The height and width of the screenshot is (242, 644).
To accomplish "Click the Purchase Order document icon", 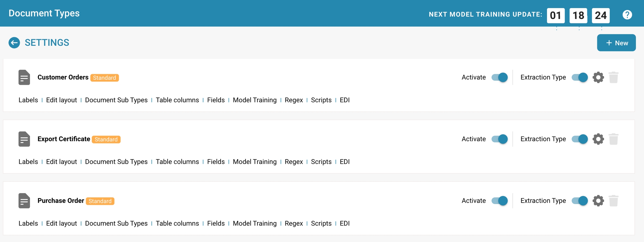I will coord(24,201).
